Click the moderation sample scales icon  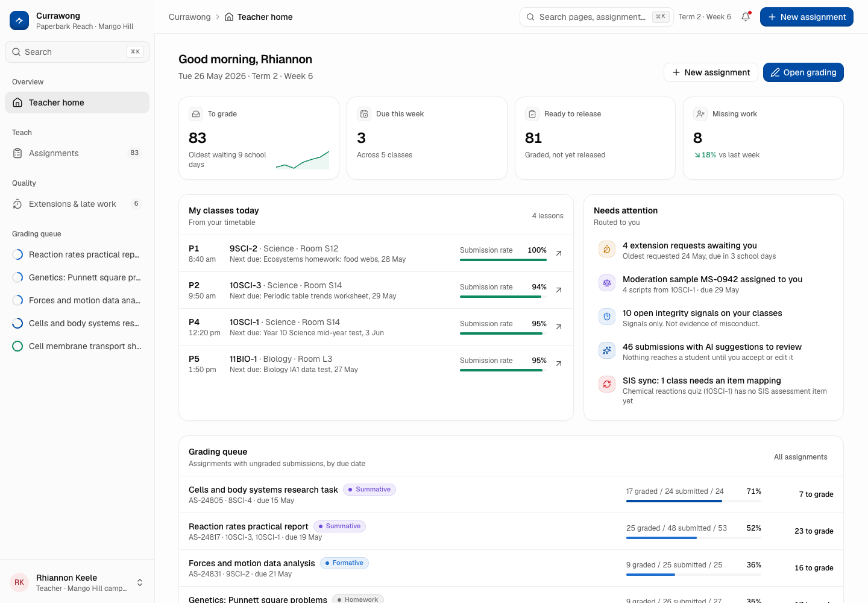point(607,283)
